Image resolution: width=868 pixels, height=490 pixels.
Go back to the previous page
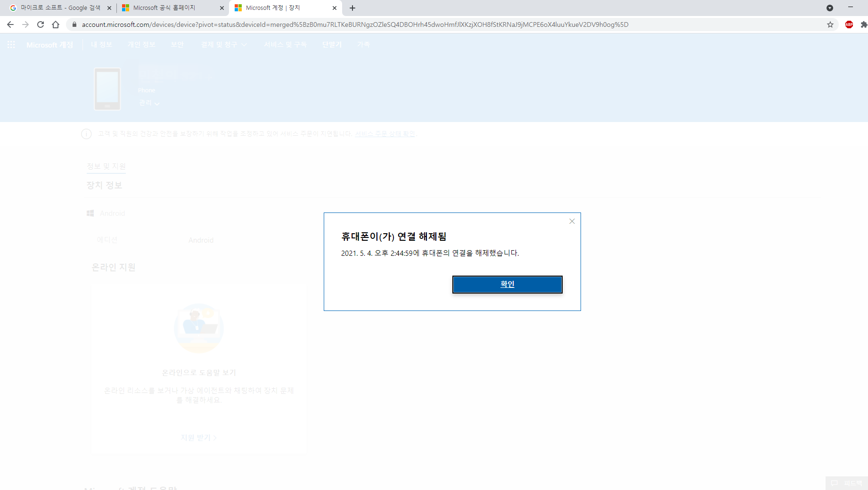coord(10,24)
